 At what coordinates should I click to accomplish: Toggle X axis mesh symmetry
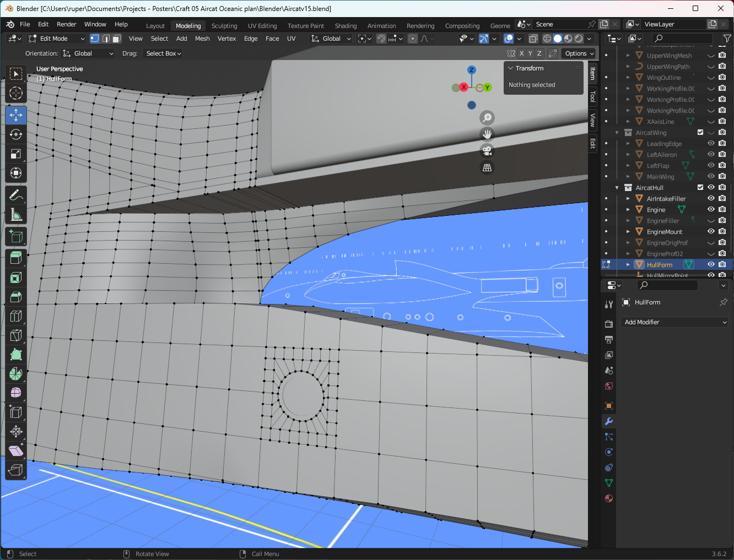tap(521, 53)
